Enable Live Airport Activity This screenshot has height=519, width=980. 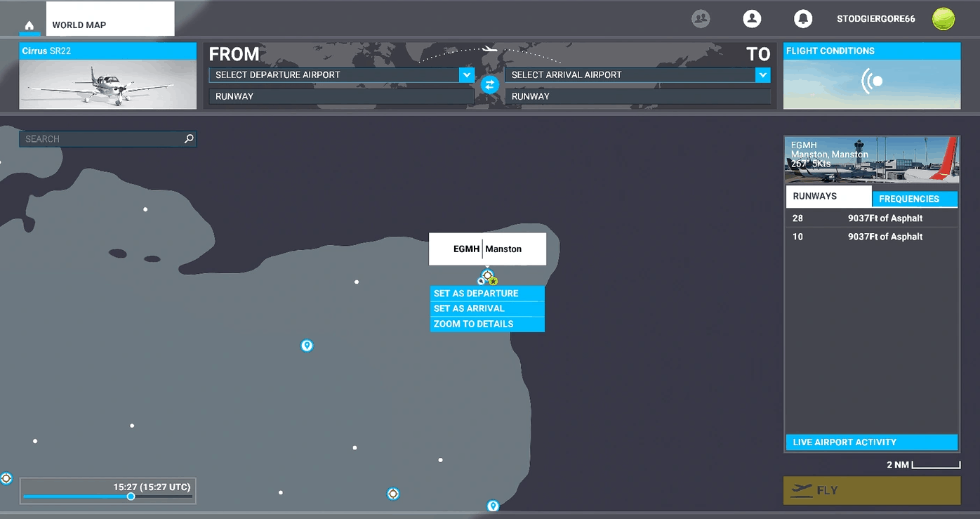click(x=871, y=442)
